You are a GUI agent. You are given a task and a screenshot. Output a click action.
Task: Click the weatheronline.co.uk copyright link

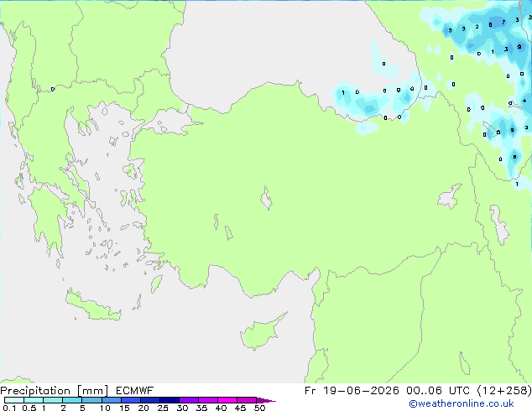pyautogui.click(x=461, y=403)
